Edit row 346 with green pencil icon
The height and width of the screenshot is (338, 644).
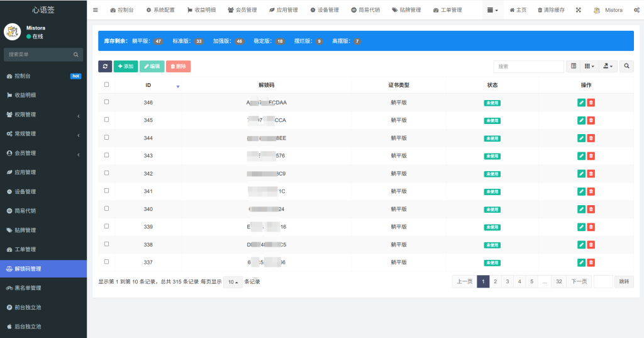click(x=581, y=103)
